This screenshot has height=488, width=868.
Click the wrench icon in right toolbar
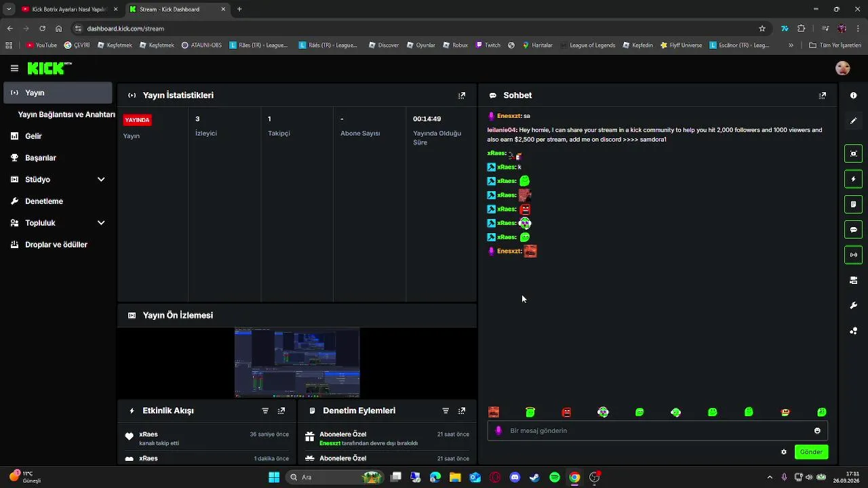coord(853,306)
